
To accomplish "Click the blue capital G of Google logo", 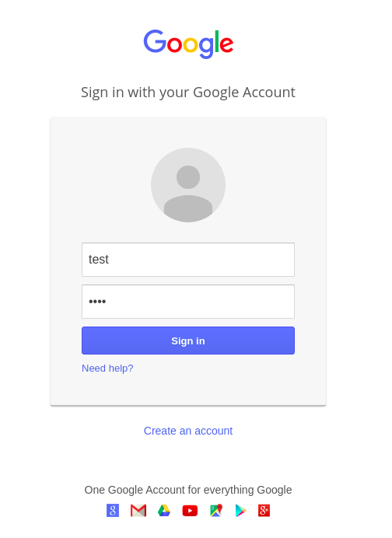I will point(155,41).
